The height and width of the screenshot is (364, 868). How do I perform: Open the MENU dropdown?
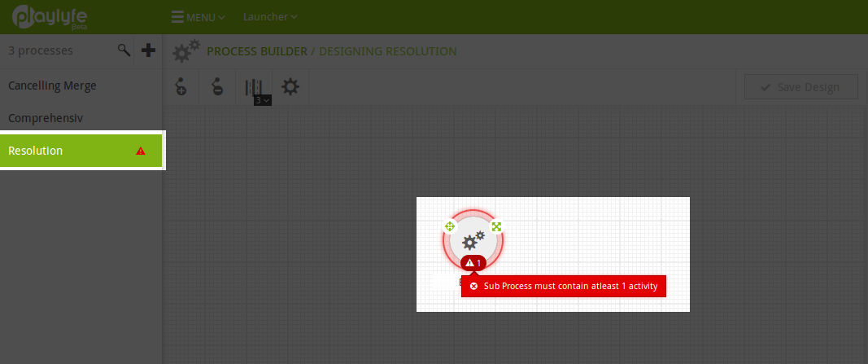198,17
